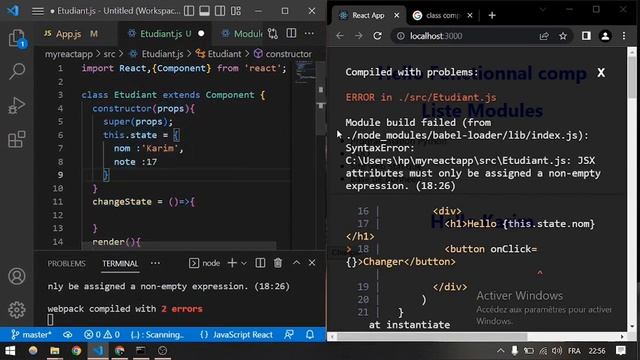This screenshot has height=360, width=640.
Task: Bookmark this page with star icon
Action: [563, 36]
